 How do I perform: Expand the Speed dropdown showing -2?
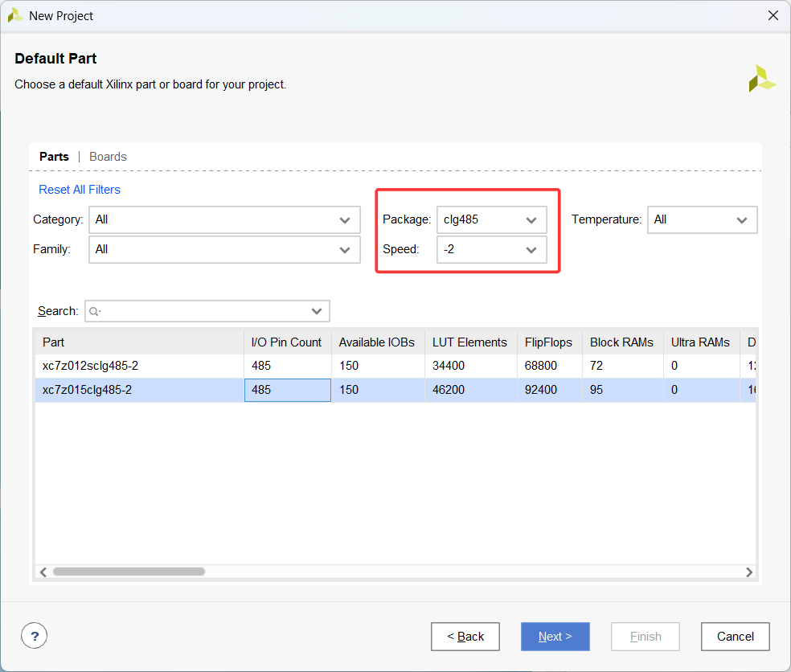pos(492,250)
